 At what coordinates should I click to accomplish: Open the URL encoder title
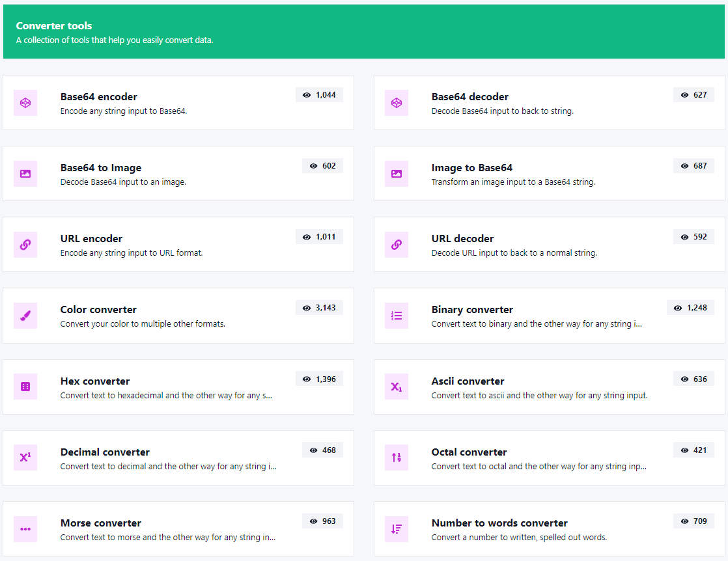click(91, 238)
